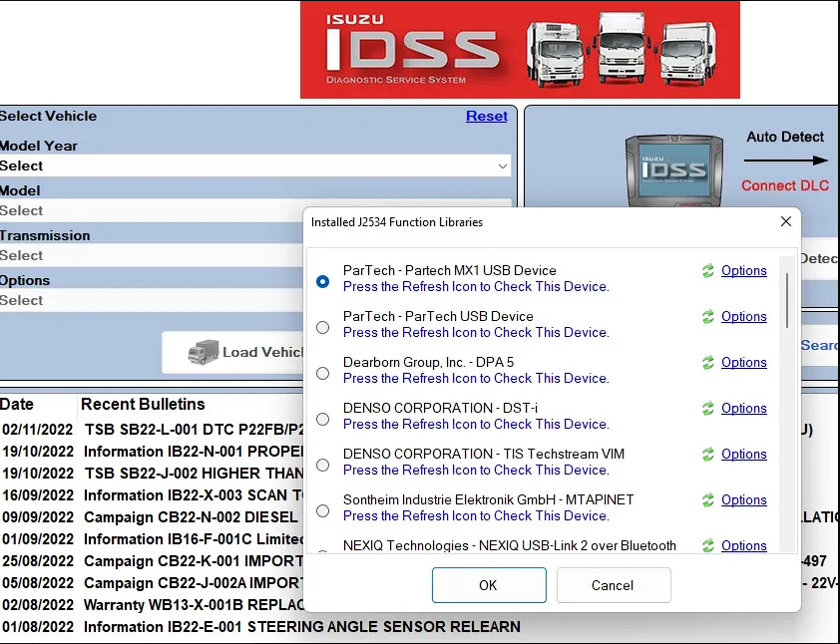Refresh the Sontheim MTAPINET device
The image size is (840, 644).
708,500
